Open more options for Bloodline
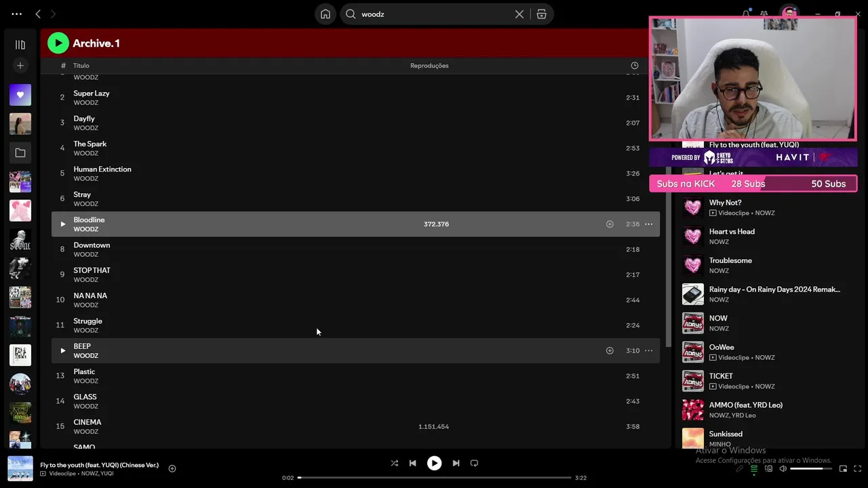868x488 pixels. tap(649, 224)
